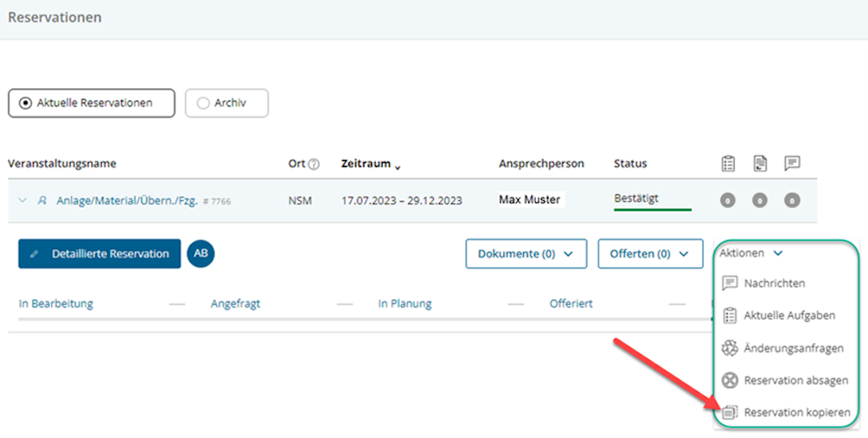Click the messages speech bubble header icon

click(792, 164)
